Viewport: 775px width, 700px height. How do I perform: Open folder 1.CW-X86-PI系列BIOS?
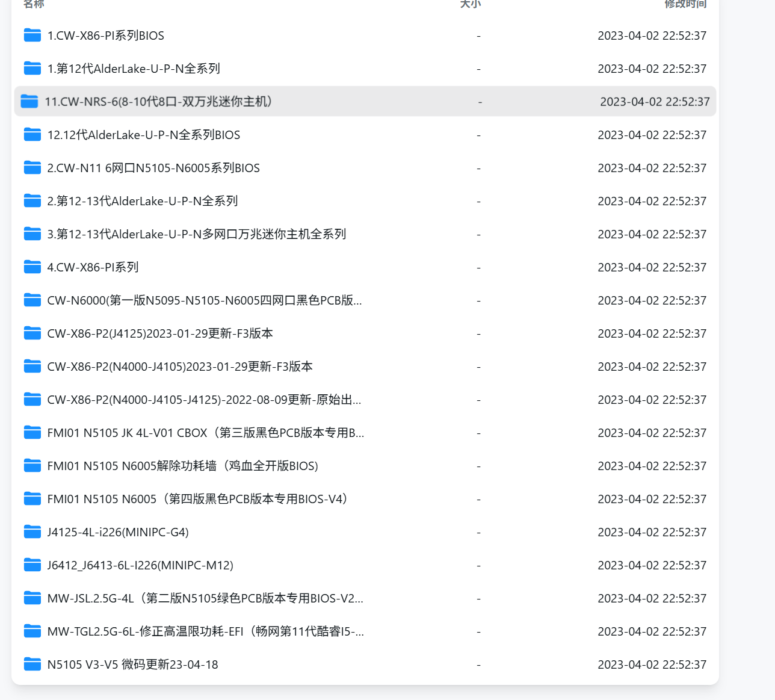(106, 36)
